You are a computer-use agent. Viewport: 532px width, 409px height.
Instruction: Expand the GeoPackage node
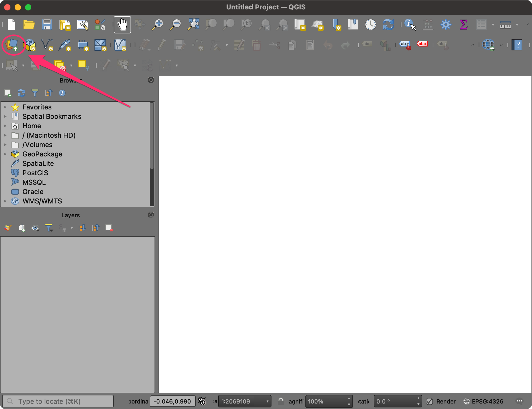[x=5, y=154]
